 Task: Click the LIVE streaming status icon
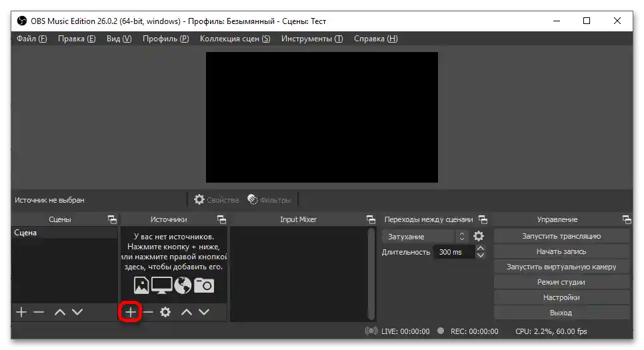coord(371,331)
